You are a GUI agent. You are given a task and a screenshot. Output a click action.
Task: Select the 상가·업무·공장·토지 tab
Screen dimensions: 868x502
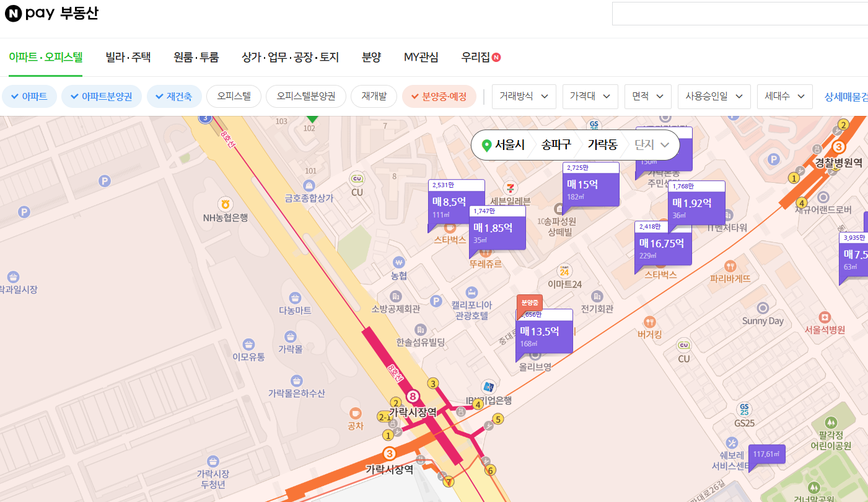pyautogui.click(x=291, y=57)
